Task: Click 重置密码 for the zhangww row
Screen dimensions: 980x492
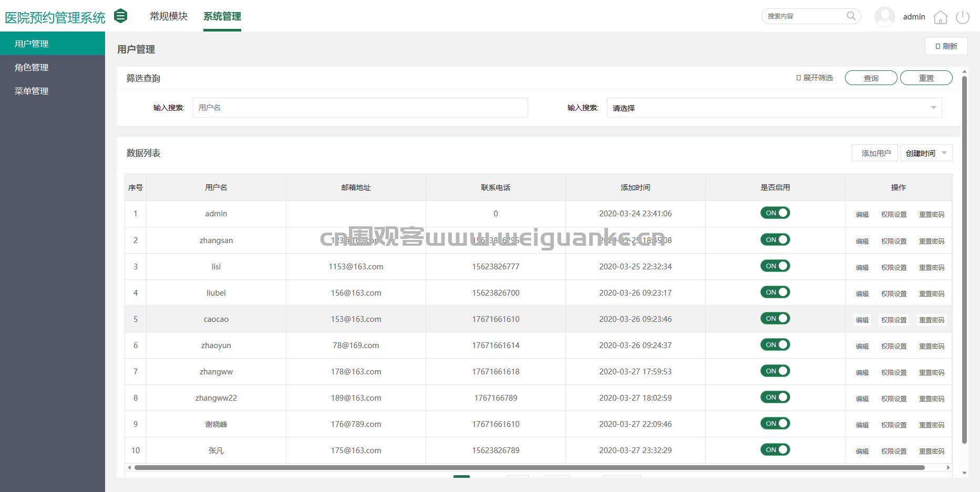Action: (931, 372)
